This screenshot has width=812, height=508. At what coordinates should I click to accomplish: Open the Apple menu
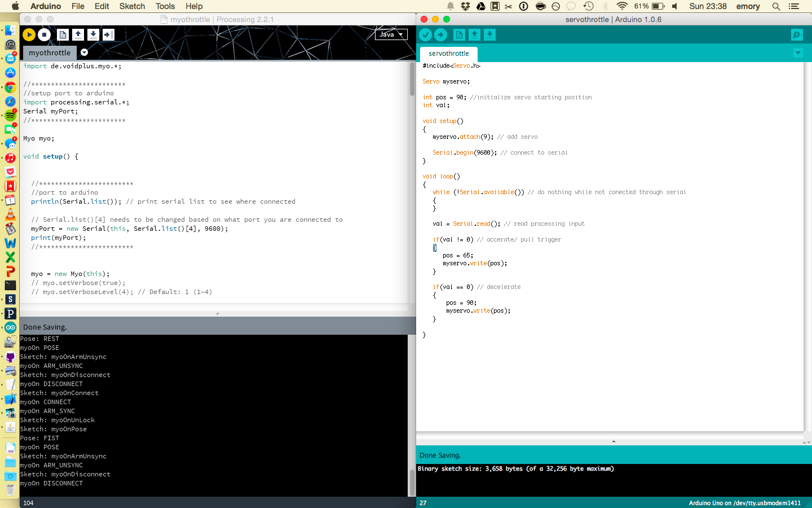tap(15, 6)
